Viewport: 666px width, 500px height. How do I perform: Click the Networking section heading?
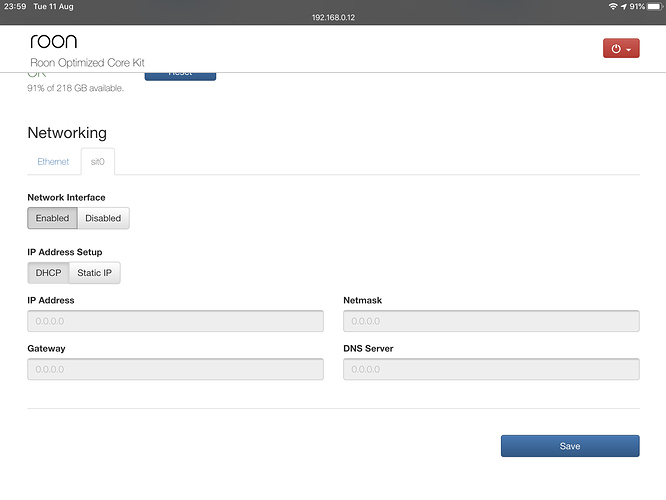(67, 133)
